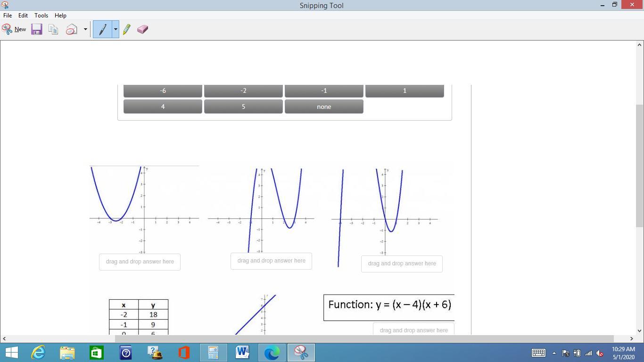Open the Help menu
The image size is (644, 362).
(60, 16)
